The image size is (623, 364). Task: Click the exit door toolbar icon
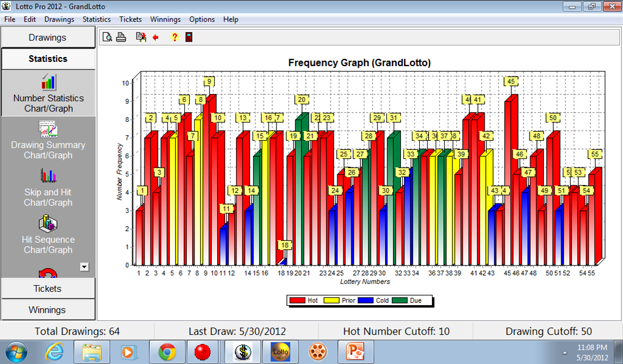coord(189,37)
